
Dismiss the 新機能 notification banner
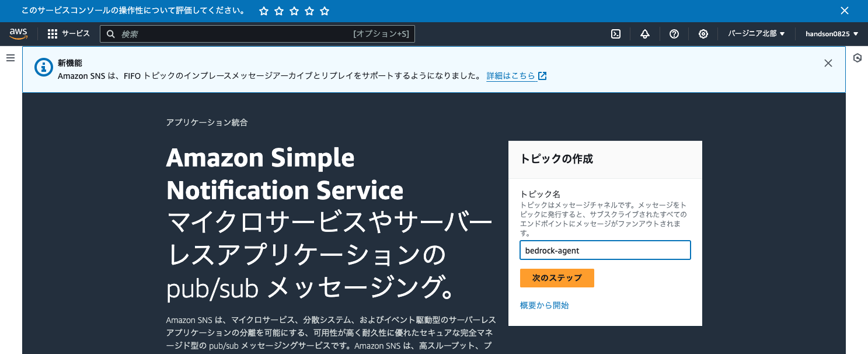(828, 63)
